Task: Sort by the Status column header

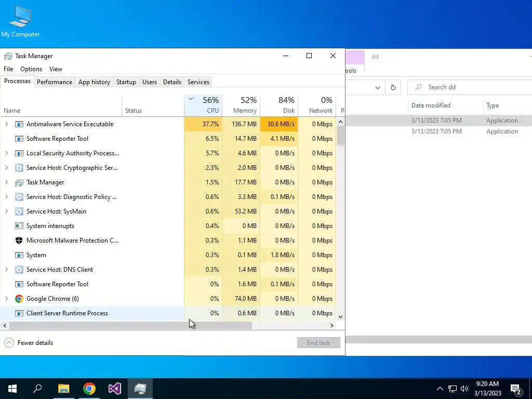Action: pos(153,105)
